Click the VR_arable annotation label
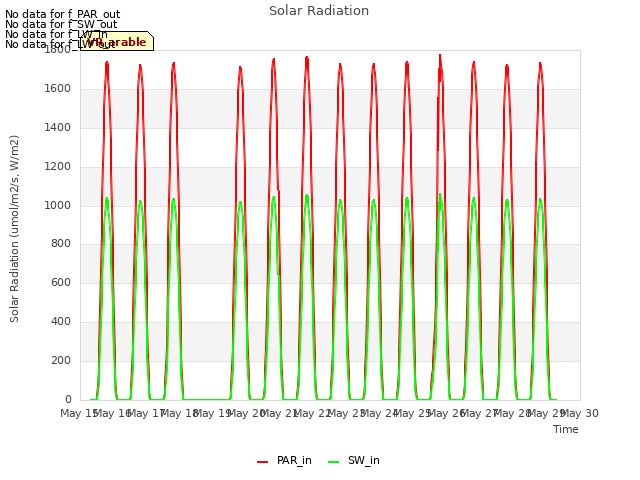Image resolution: width=640 pixels, height=480 pixels. tap(117, 41)
